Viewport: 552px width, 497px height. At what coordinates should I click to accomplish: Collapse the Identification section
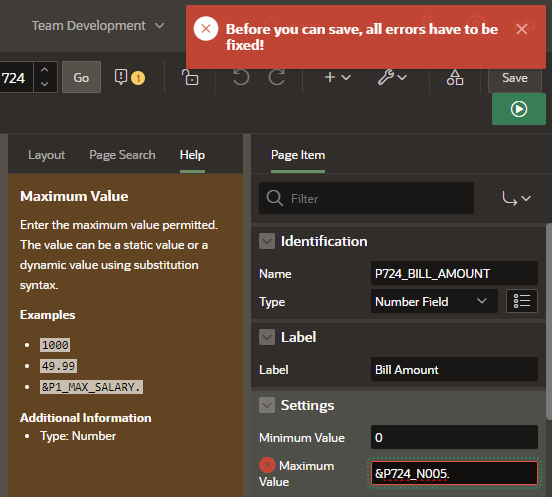tap(267, 241)
